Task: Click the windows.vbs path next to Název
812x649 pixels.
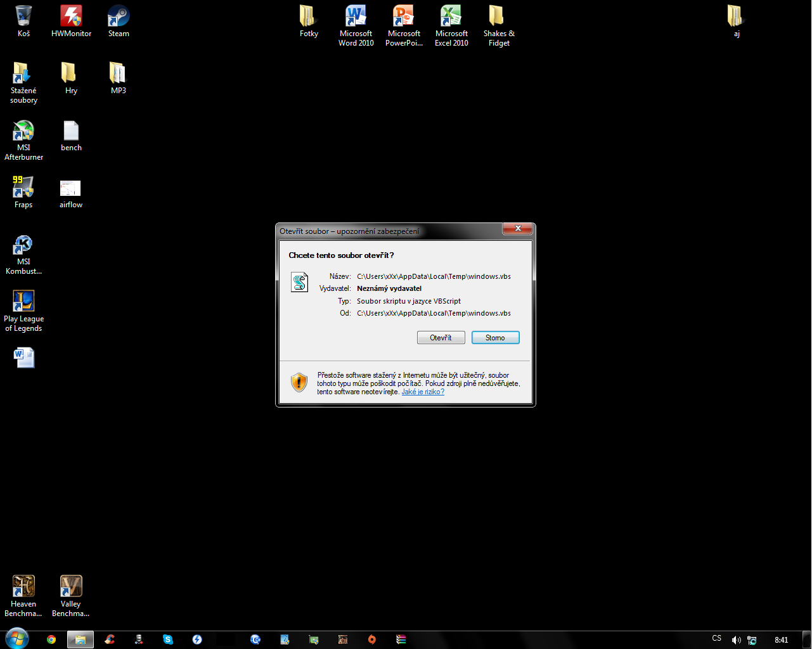Action: [x=434, y=276]
